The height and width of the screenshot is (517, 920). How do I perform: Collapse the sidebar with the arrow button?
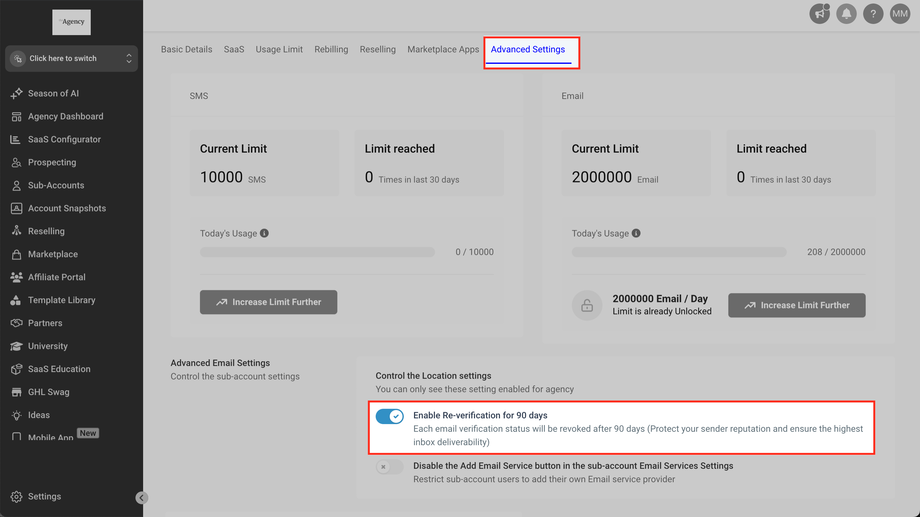[x=141, y=498]
